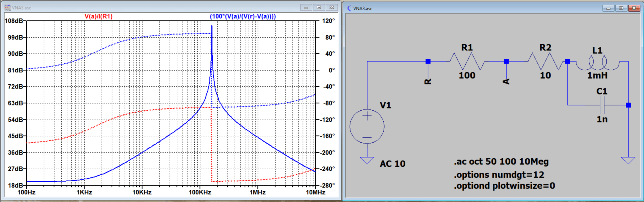
Task: Click the (100*(V(a)/(V(r)-V(a)))) blue trace label
Action: click(243, 16)
